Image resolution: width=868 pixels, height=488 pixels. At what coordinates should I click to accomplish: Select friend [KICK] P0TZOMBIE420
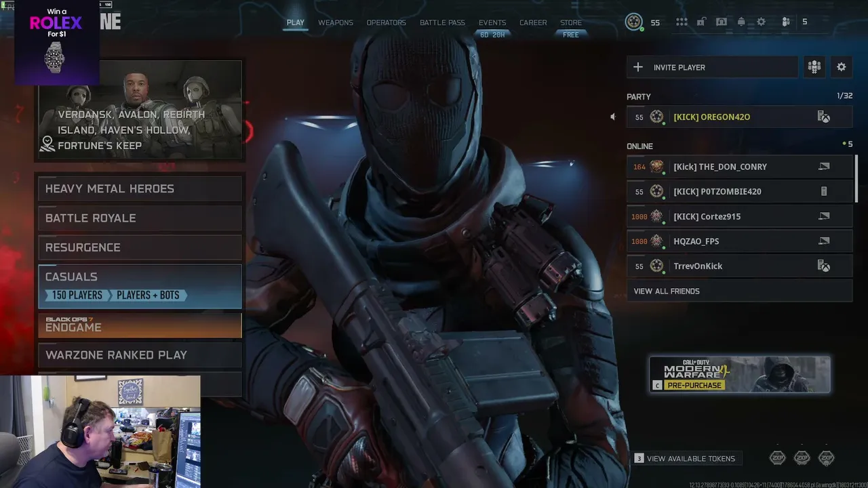(x=739, y=192)
